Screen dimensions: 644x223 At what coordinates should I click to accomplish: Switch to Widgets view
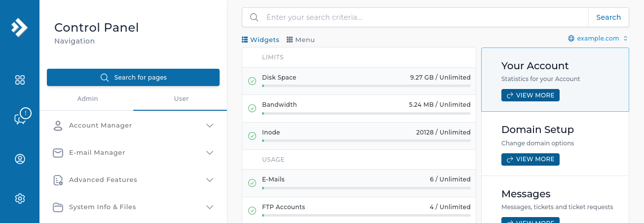[260, 40]
